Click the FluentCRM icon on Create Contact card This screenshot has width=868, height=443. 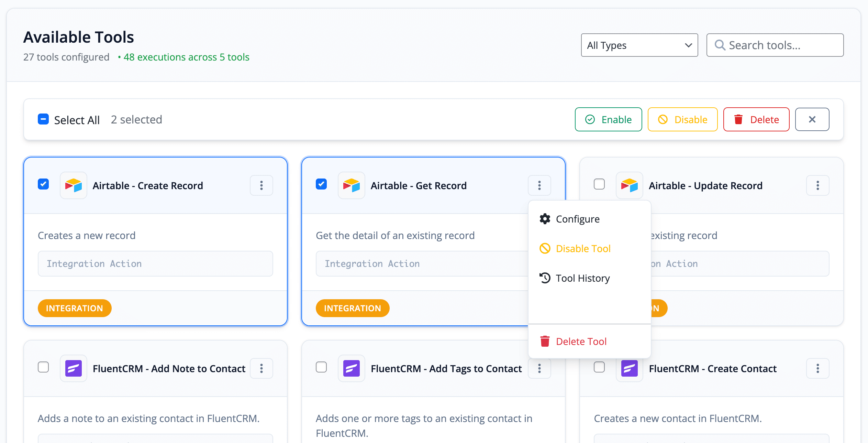(629, 368)
